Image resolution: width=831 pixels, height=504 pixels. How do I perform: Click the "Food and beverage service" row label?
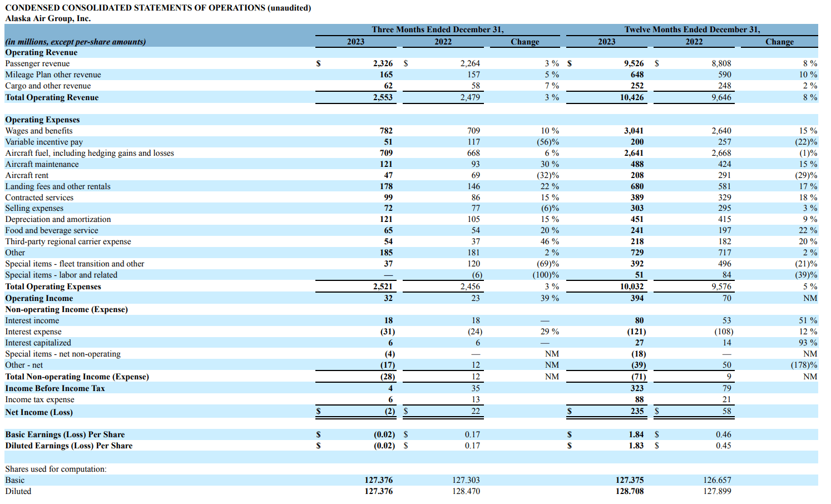52,230
